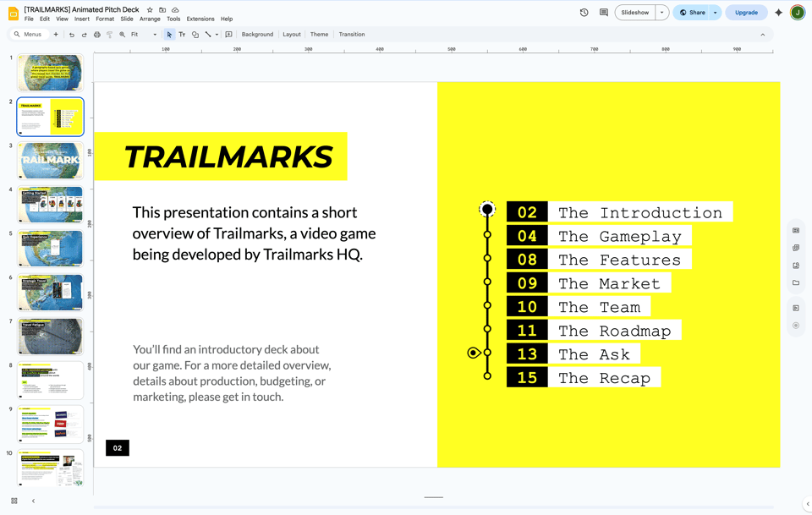Activate the Paint format tool
This screenshot has height=515, width=812.
(x=109, y=34)
